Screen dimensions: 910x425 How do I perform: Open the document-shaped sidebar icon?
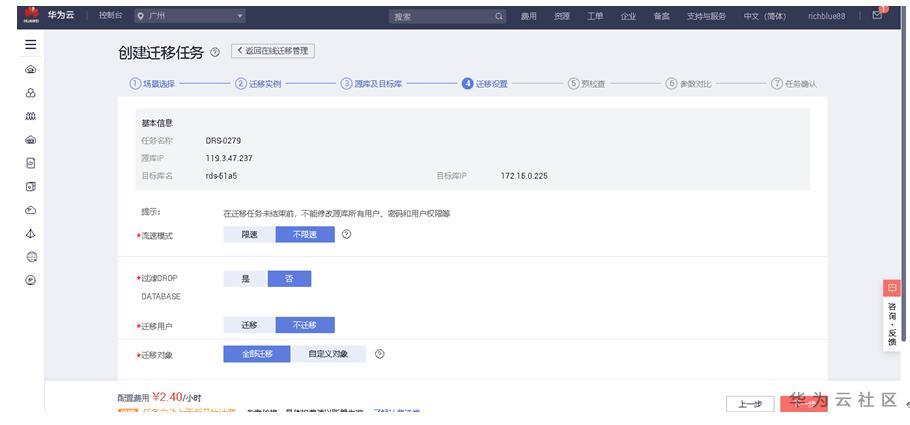pyautogui.click(x=31, y=164)
